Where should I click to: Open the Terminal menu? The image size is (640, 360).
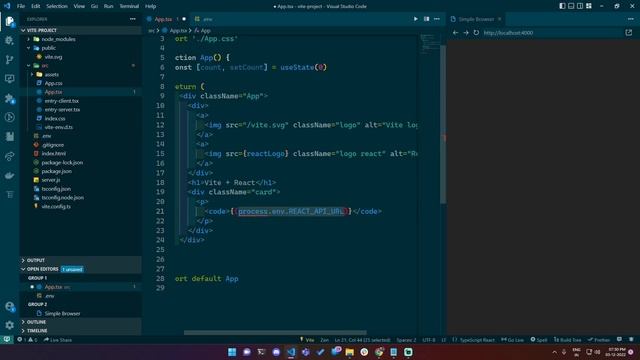(129, 6)
